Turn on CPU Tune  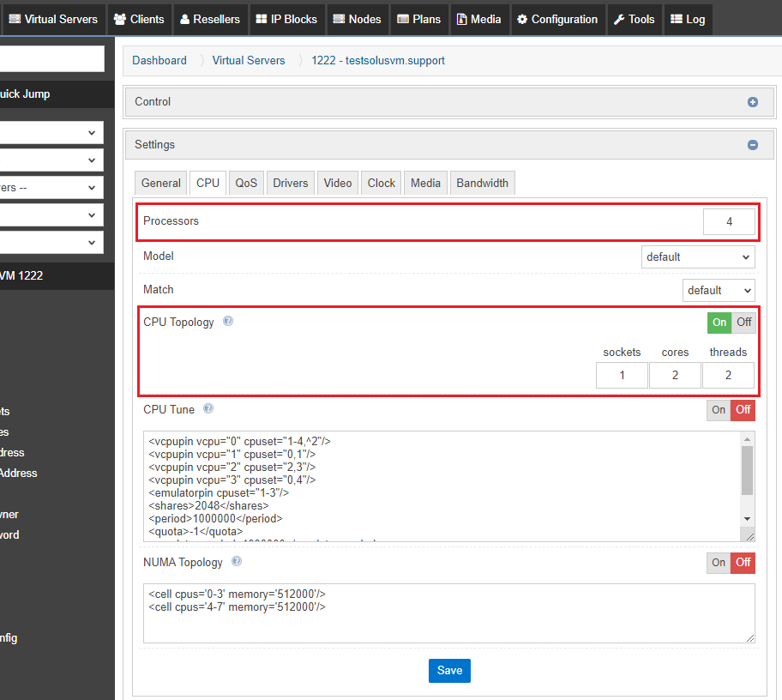(x=719, y=410)
